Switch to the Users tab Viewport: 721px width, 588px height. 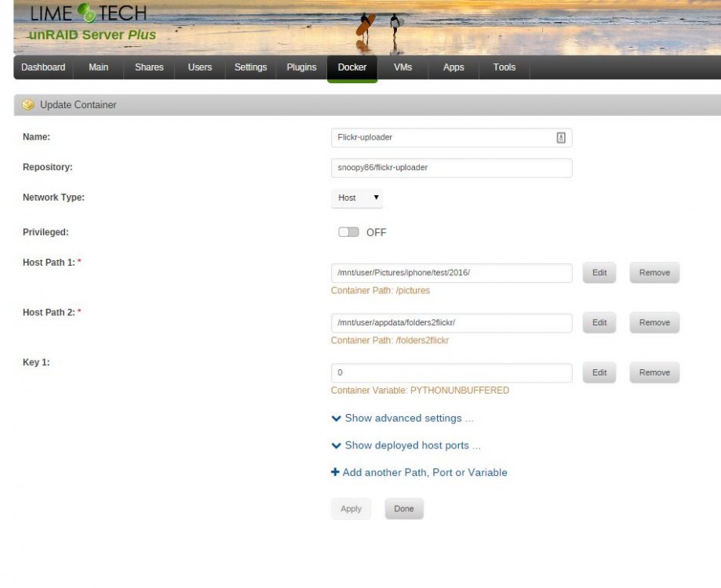199,67
